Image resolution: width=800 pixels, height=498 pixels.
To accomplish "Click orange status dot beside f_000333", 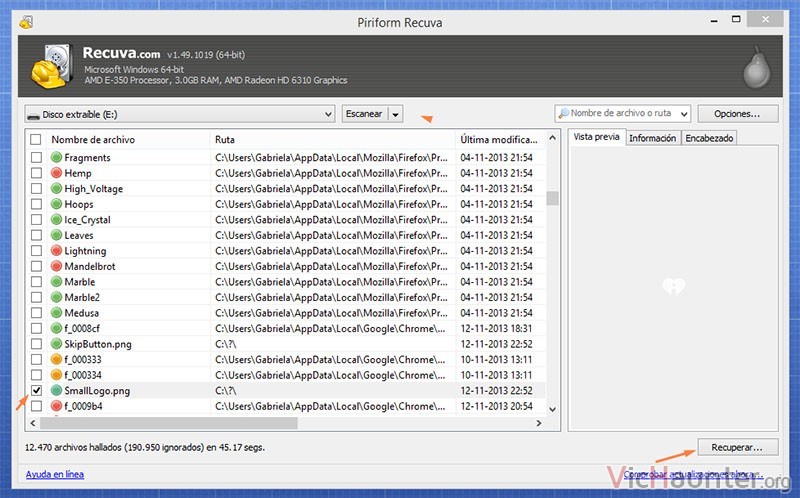I will (x=56, y=359).
